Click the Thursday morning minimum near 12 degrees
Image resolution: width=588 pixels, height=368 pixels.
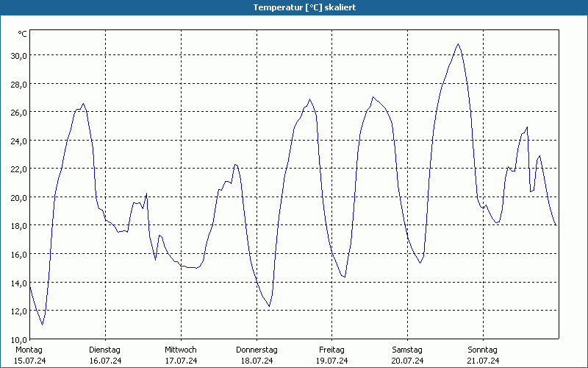tap(269, 306)
